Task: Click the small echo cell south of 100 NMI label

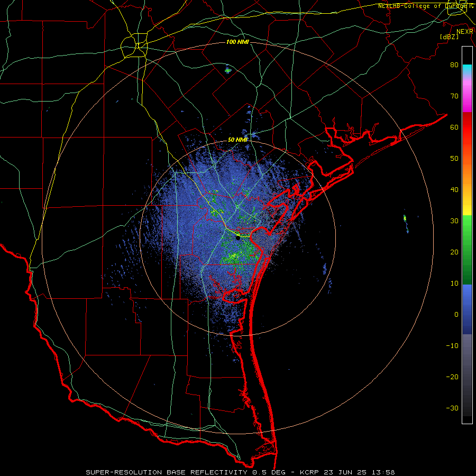Action: tap(228, 70)
